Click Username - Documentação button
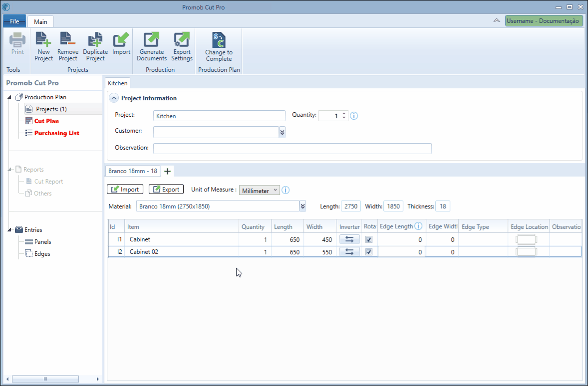This screenshot has width=588, height=386. [x=544, y=21]
